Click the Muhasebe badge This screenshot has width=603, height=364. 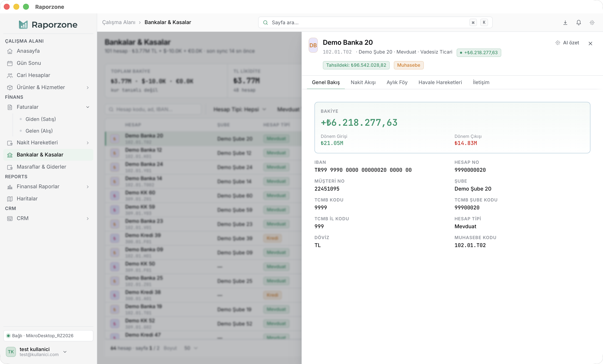point(408,65)
